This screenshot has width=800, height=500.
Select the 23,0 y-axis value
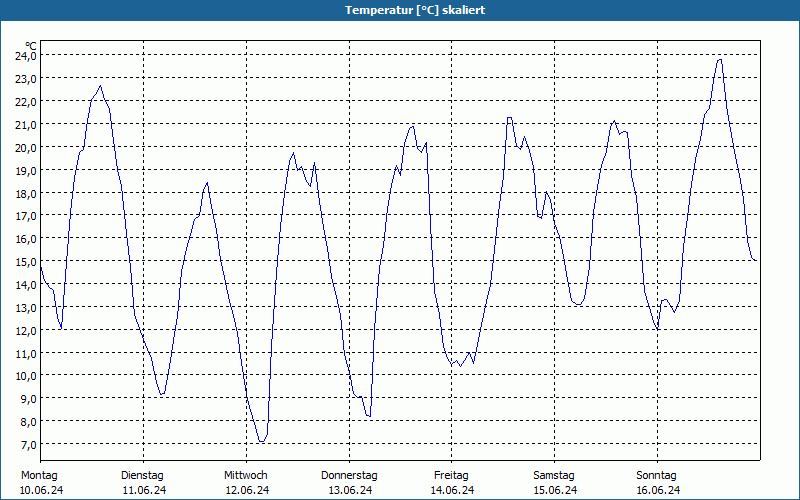[x=26, y=79]
